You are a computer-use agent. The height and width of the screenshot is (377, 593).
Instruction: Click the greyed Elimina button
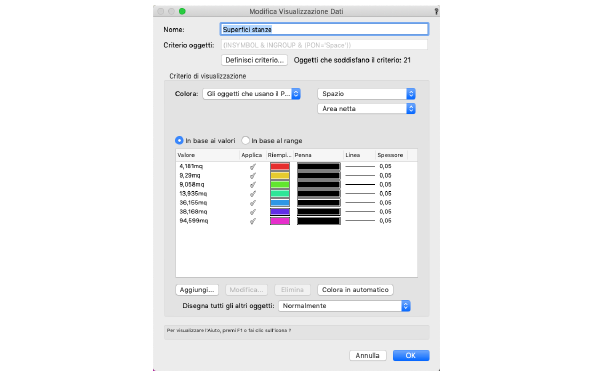tap(292, 290)
